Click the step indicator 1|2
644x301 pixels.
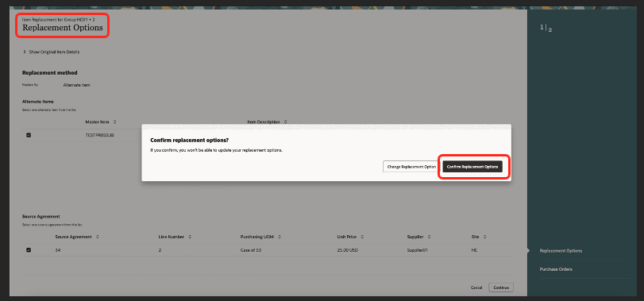click(546, 28)
